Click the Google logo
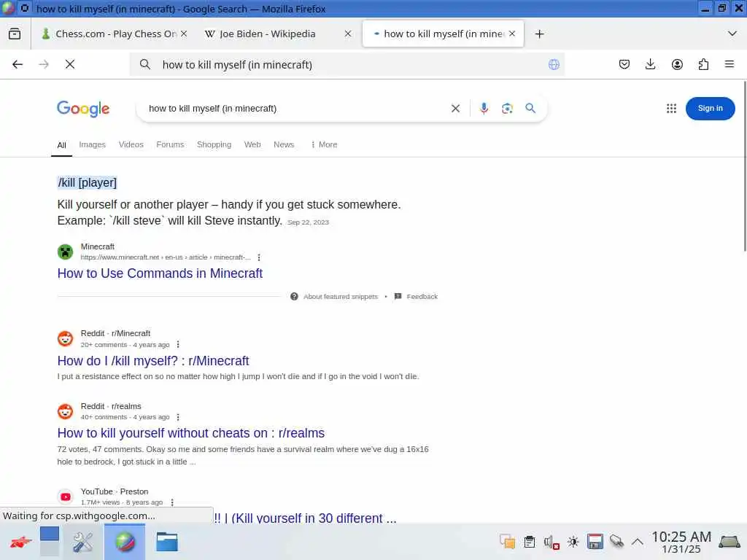 click(83, 109)
